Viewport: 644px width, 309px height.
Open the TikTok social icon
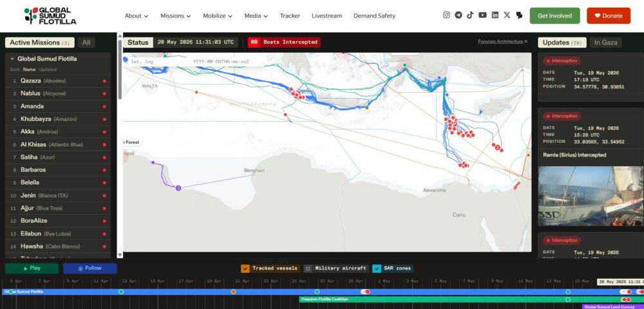(x=470, y=15)
